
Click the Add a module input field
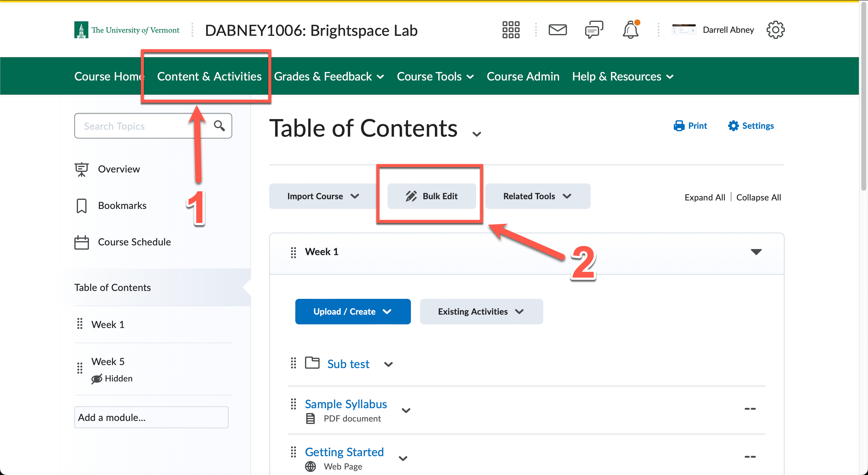[x=151, y=417]
